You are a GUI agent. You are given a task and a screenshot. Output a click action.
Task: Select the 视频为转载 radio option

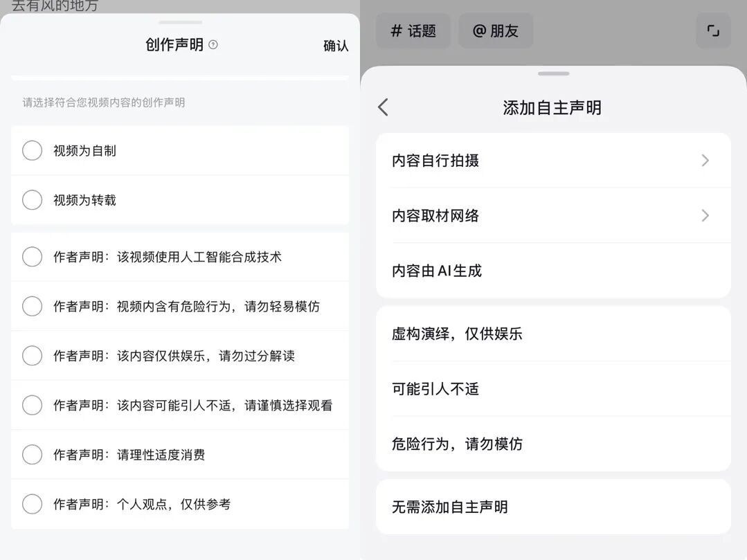32,199
